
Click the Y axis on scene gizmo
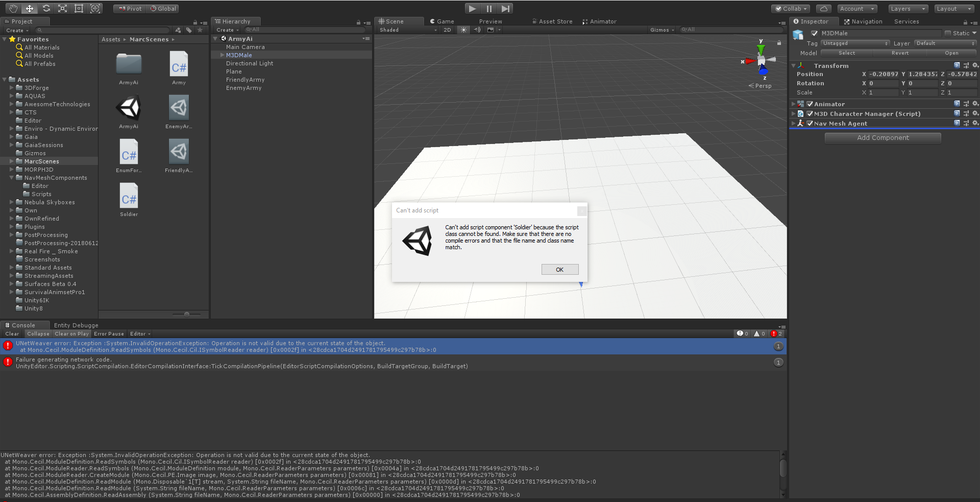761,49
